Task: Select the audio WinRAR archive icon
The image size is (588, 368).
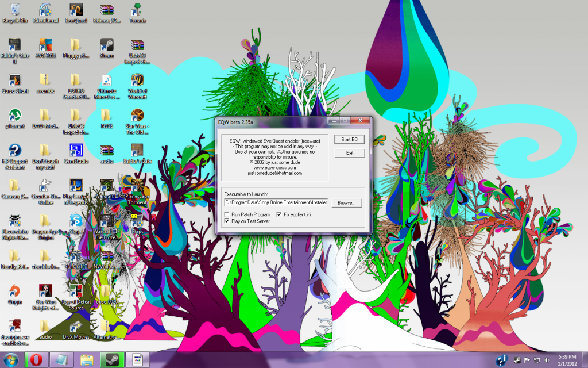Action: [x=107, y=154]
